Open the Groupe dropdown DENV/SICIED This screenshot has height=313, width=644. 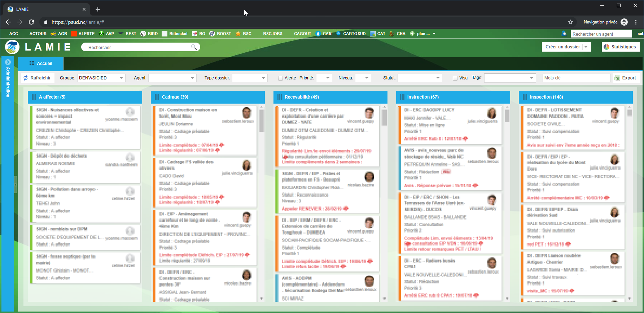[x=101, y=78]
